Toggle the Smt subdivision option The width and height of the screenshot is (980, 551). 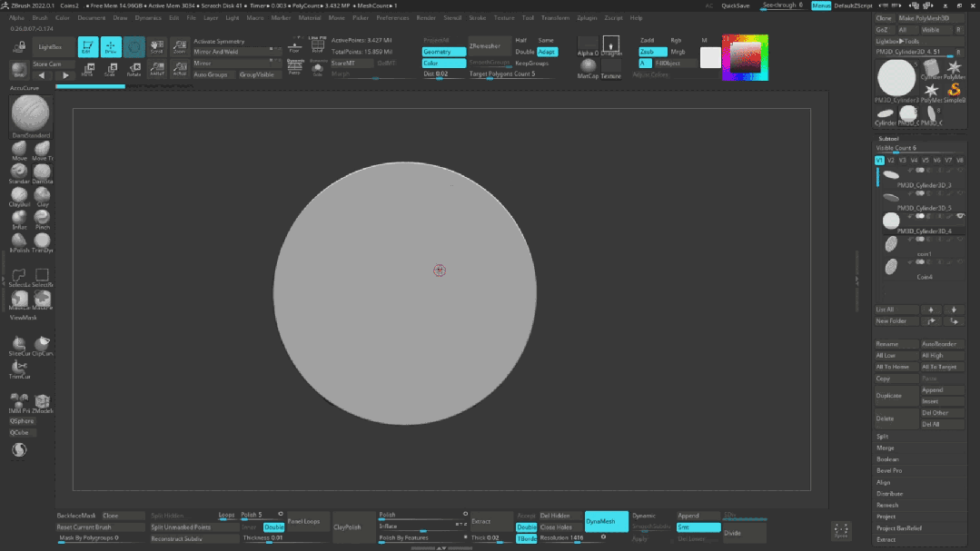(x=698, y=527)
